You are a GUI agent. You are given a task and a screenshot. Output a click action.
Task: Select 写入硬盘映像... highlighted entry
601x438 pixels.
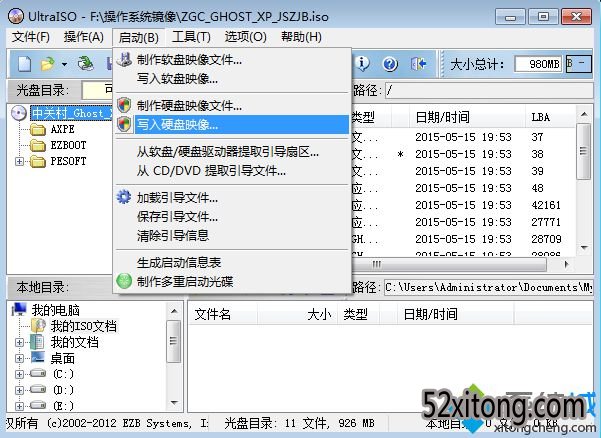pyautogui.click(x=233, y=125)
